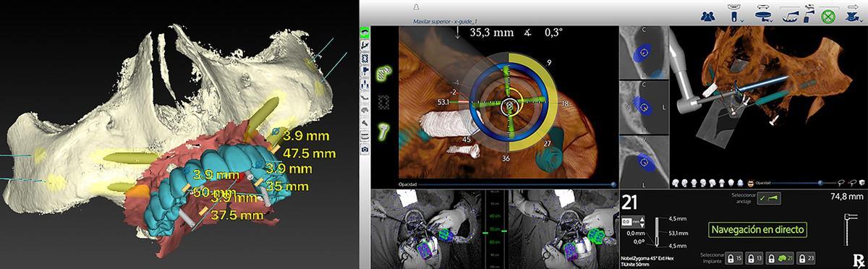Select the first lasso tool after opacity slider
Image resolution: width=868 pixels, height=269 pixels.
click(x=841, y=183)
